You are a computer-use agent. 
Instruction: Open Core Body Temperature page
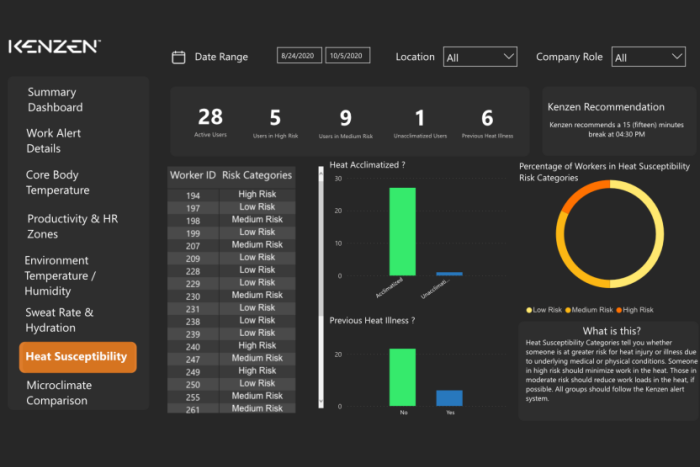point(58,182)
